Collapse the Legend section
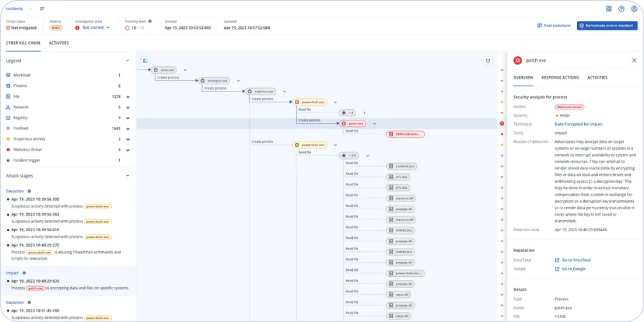 [x=128, y=60]
